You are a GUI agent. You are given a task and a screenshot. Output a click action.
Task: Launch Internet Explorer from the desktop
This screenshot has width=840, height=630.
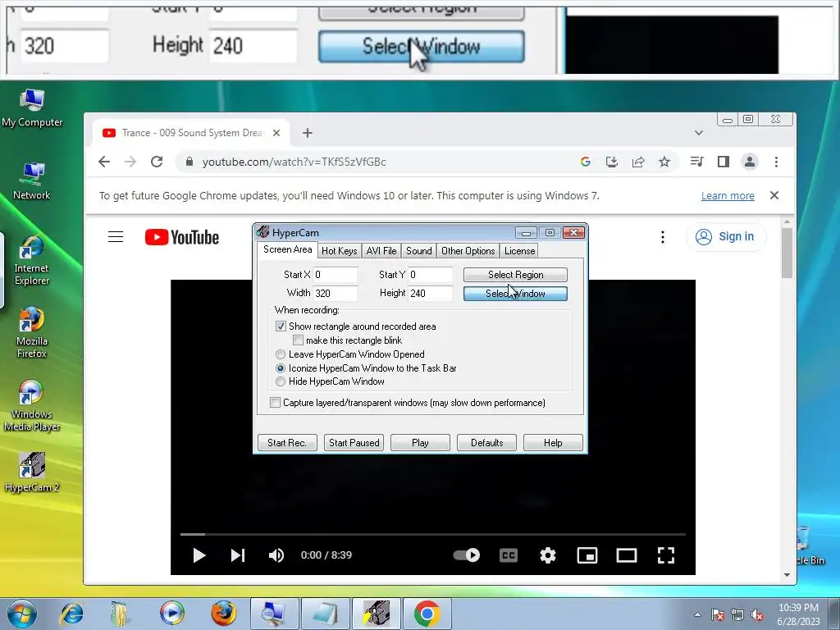pos(32,260)
